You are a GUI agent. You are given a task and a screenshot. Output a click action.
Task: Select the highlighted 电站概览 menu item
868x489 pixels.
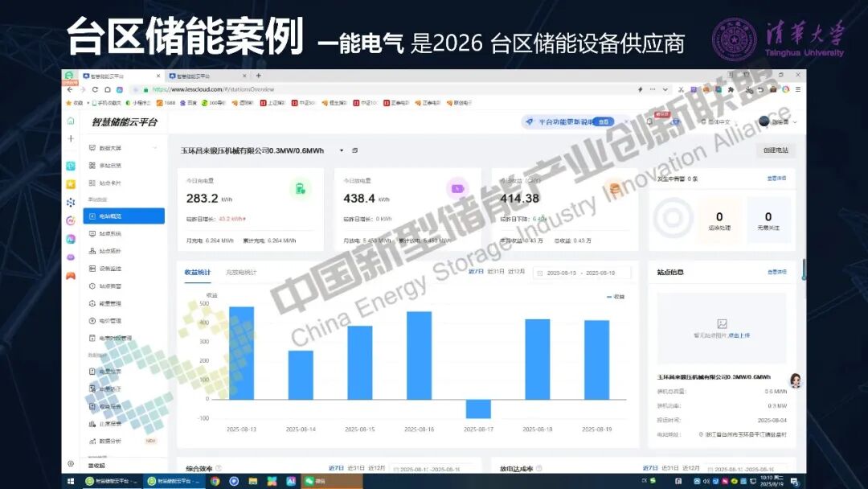(x=124, y=216)
